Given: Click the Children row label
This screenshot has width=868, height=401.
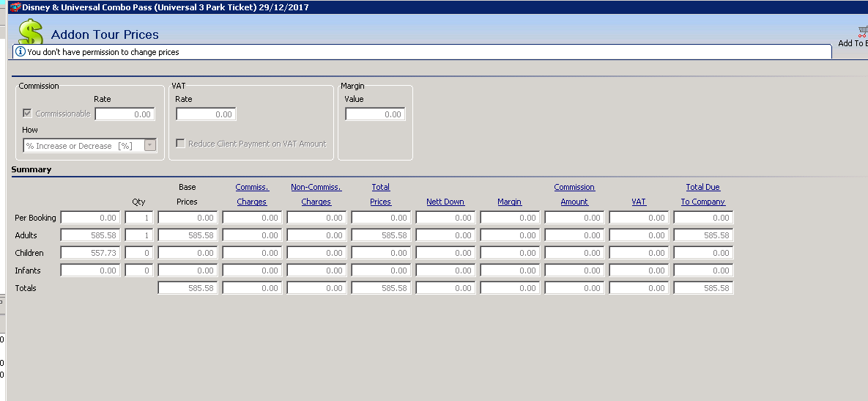Looking at the screenshot, I should (29, 253).
